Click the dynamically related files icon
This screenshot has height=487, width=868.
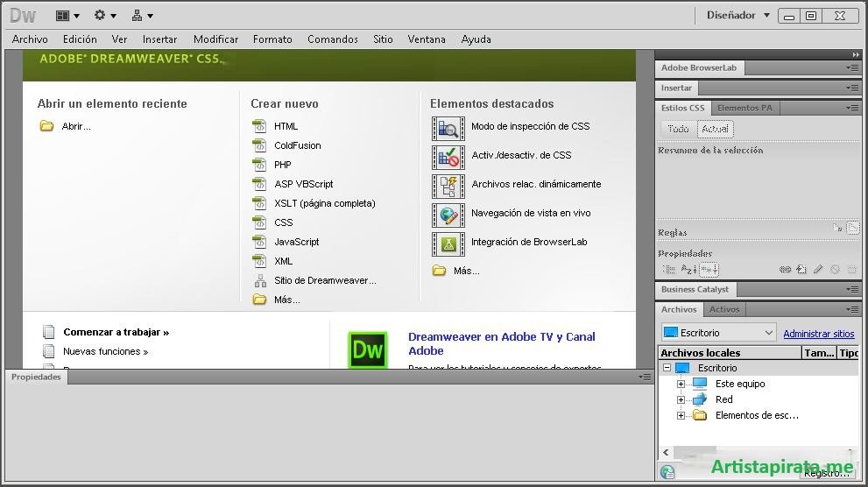click(448, 187)
